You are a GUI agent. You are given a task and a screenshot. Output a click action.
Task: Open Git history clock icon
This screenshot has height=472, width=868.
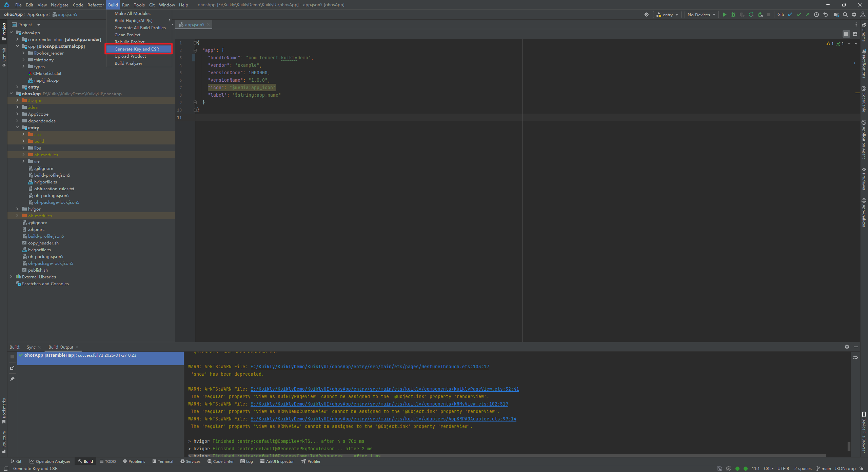(x=816, y=15)
